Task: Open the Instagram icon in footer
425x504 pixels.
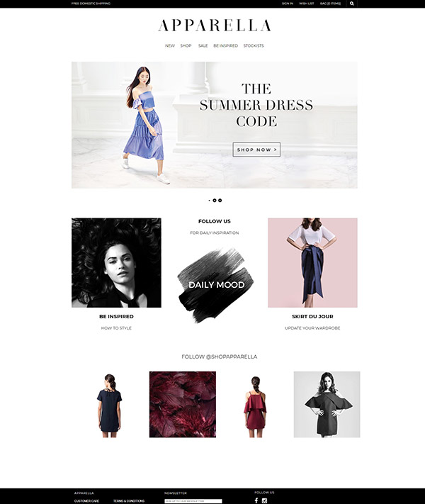Action: 264,500
